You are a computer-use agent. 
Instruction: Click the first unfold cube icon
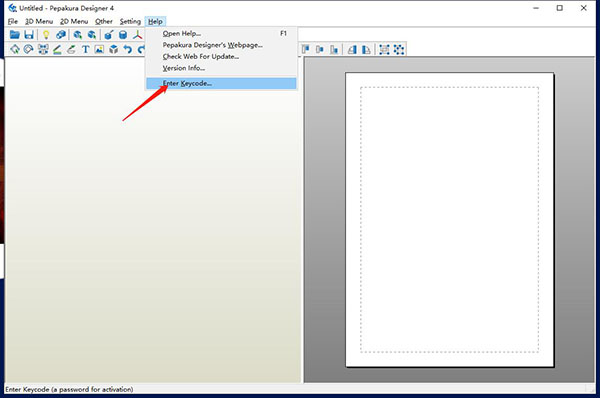click(x=78, y=35)
